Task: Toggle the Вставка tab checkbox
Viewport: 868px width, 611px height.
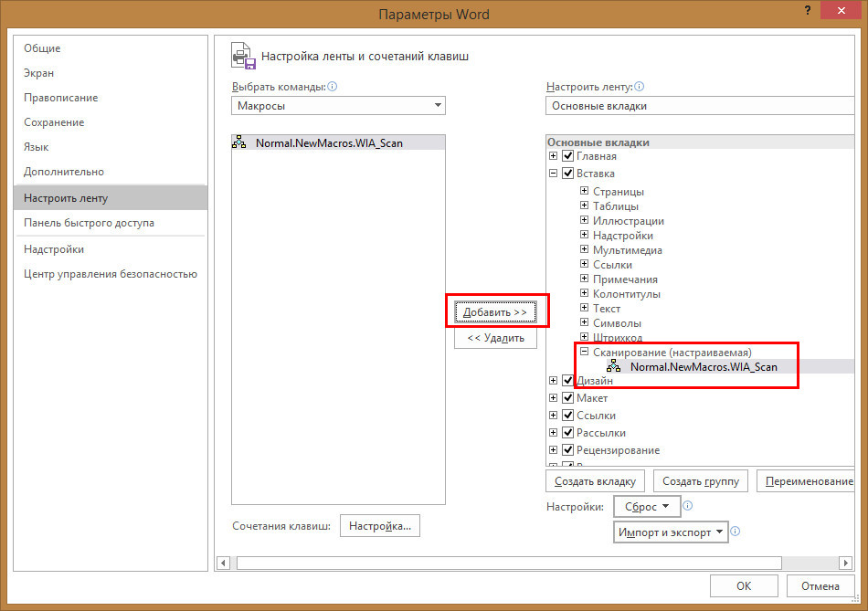Action: (567, 174)
